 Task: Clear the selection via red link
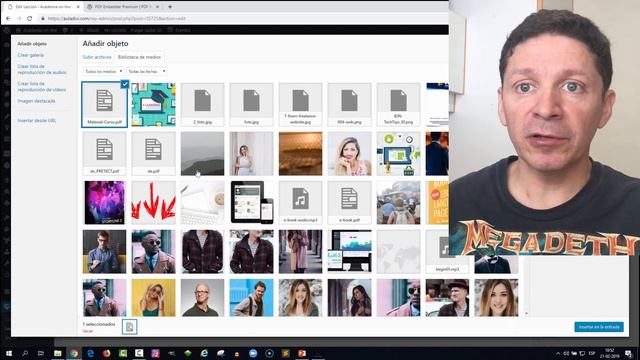tap(88, 331)
